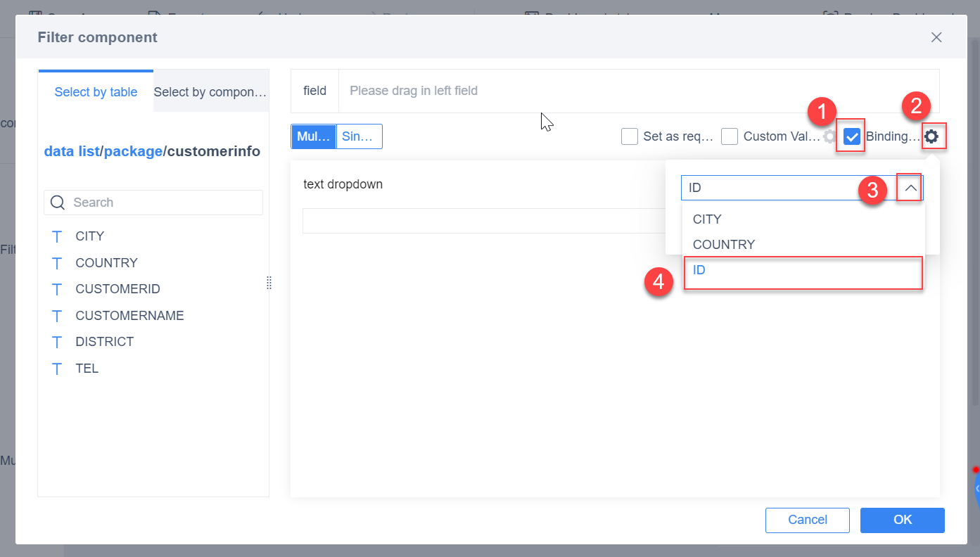Go to package in the breadcrumb
The height and width of the screenshot is (557, 980).
click(x=134, y=151)
